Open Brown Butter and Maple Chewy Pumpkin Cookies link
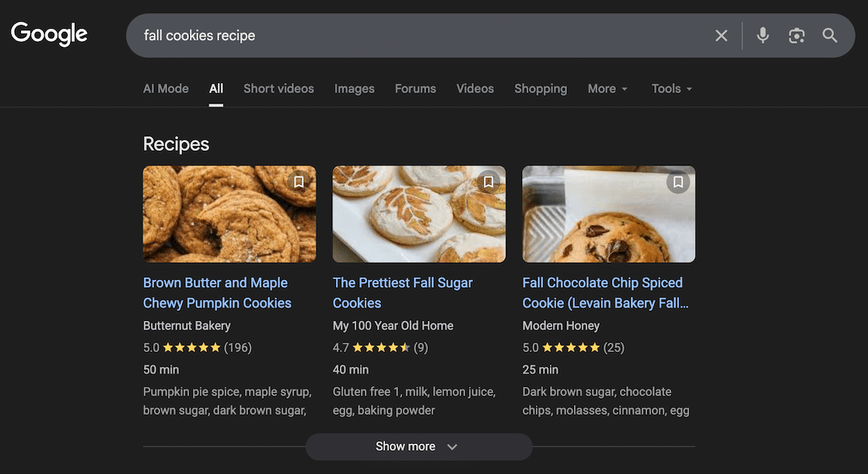Viewport: 868px width, 474px height. 217,293
